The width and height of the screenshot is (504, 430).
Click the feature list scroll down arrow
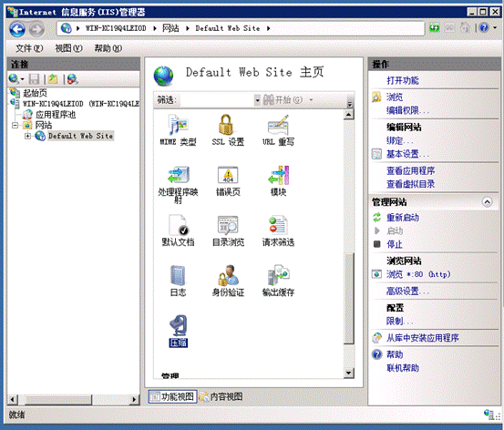tap(349, 373)
